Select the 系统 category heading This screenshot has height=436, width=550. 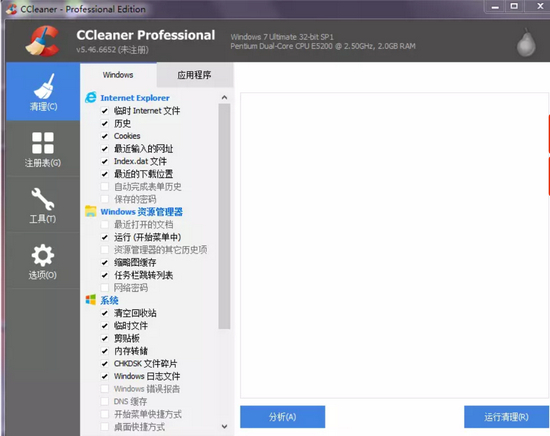click(109, 300)
